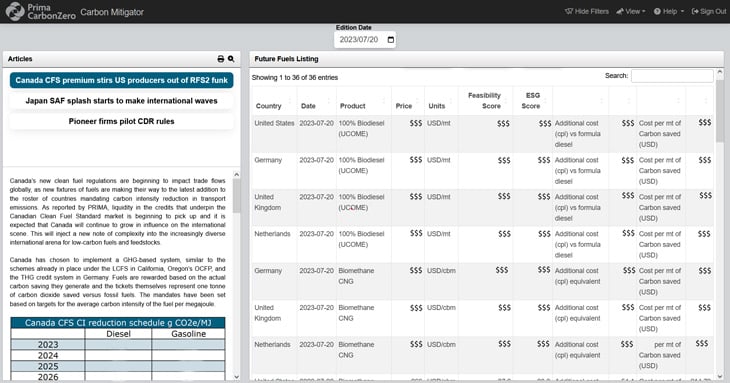Click the Edition Date field
Image resolution: width=730 pixels, height=383 pixels.
click(x=365, y=40)
